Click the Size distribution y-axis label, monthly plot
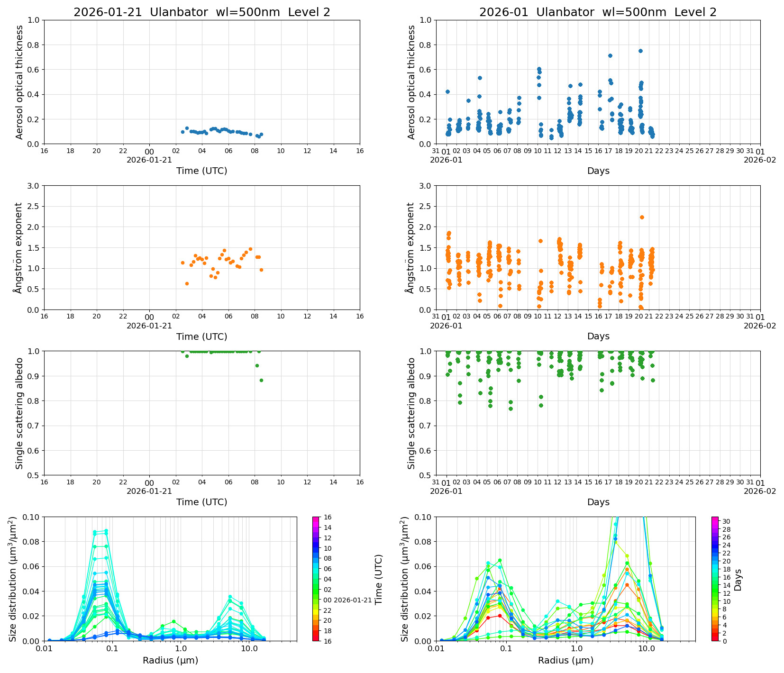This screenshot has width=784, height=673. (405, 579)
